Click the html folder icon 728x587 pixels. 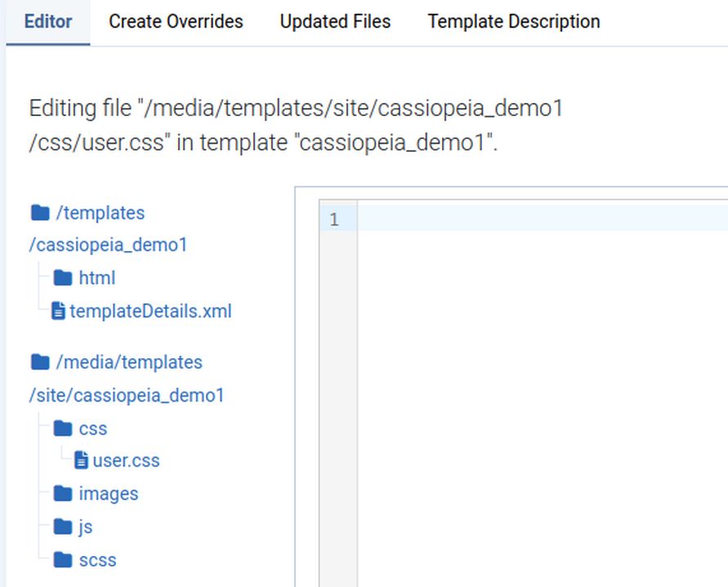tap(63, 279)
